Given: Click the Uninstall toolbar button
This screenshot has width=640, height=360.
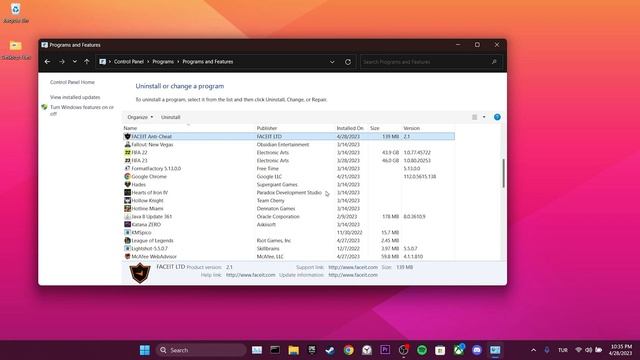Looking at the screenshot, I should point(171,117).
